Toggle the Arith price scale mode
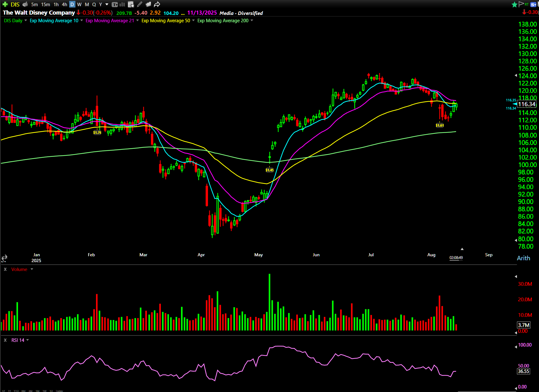This screenshot has width=539, height=392. click(523, 258)
